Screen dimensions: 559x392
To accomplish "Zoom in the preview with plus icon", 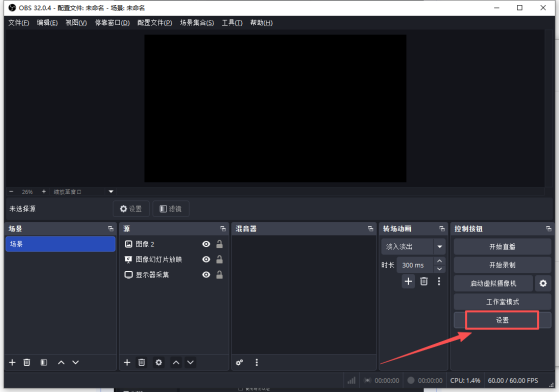I will click(x=43, y=192).
